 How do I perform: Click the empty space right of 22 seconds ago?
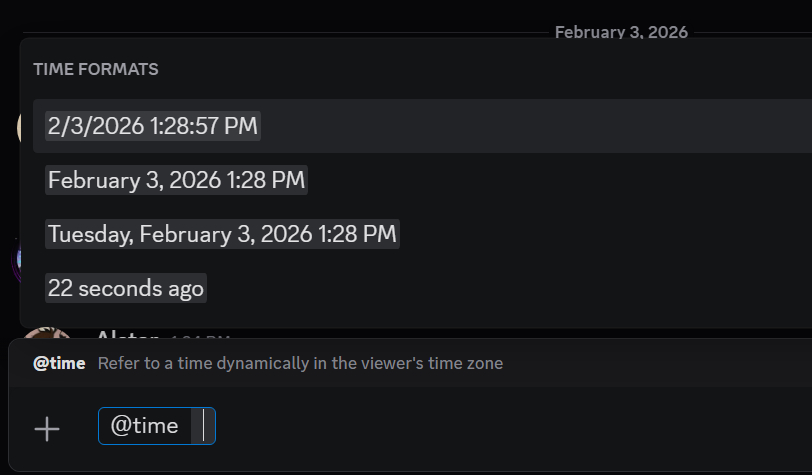tap(500, 288)
